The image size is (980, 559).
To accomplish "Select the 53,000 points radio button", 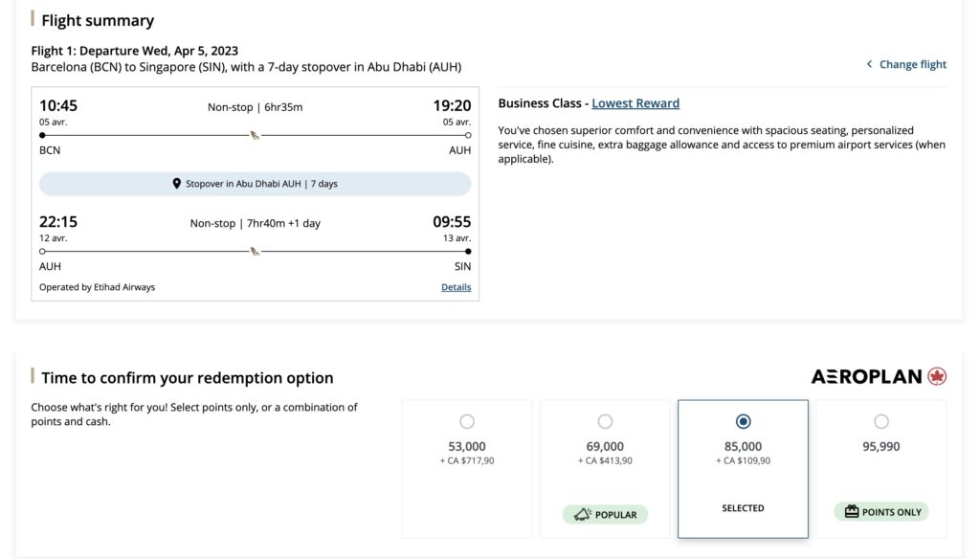I will click(x=466, y=420).
